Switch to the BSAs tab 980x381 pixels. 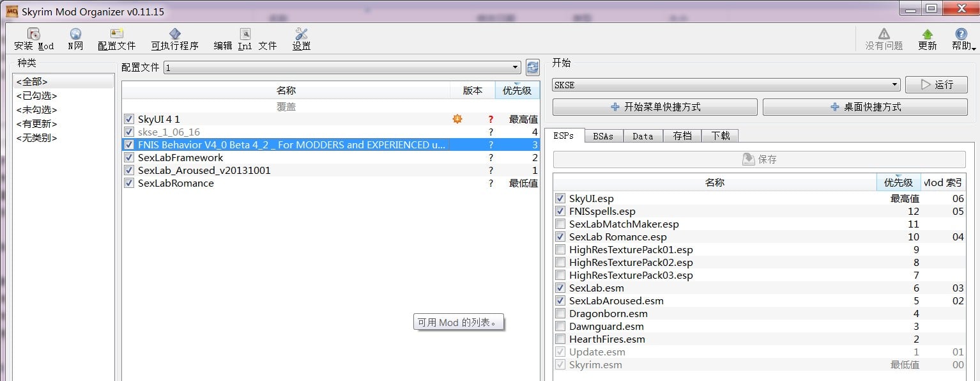[603, 136]
